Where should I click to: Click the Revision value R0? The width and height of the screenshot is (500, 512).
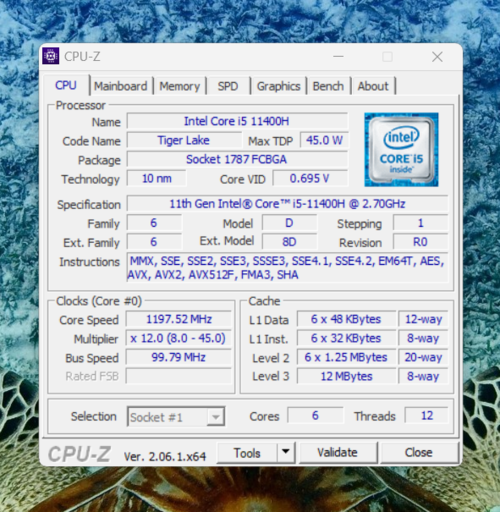pos(420,242)
